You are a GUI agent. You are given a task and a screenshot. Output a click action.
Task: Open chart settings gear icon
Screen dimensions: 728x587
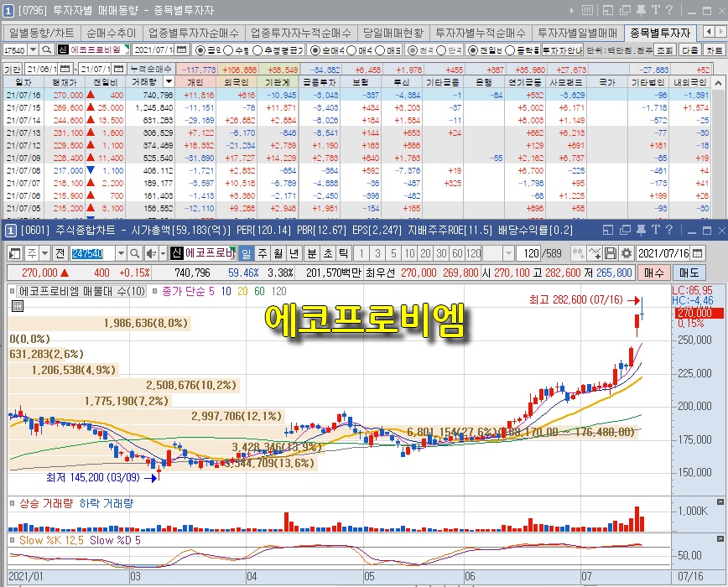pos(627,253)
